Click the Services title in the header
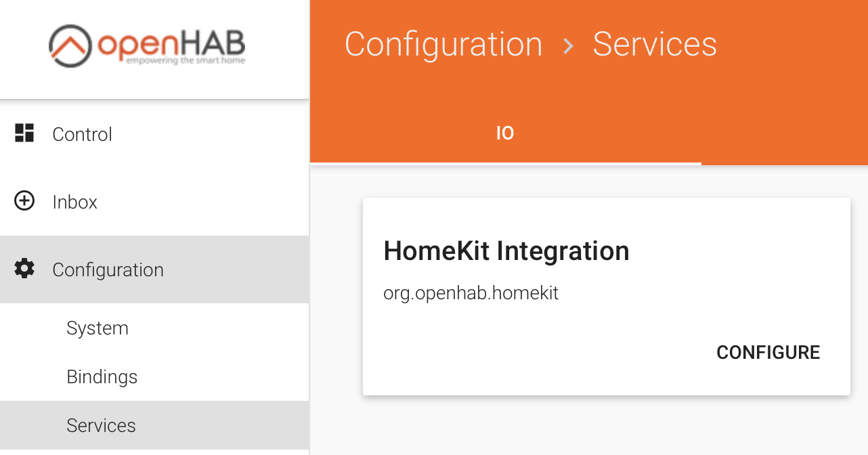Screen dimensions: 868x455 click(x=654, y=45)
